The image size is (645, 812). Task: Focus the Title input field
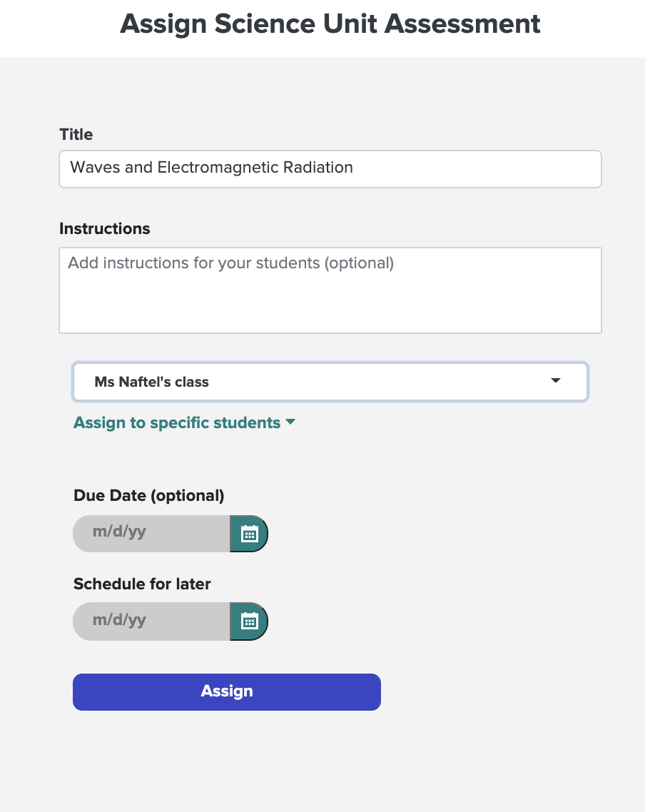(330, 169)
